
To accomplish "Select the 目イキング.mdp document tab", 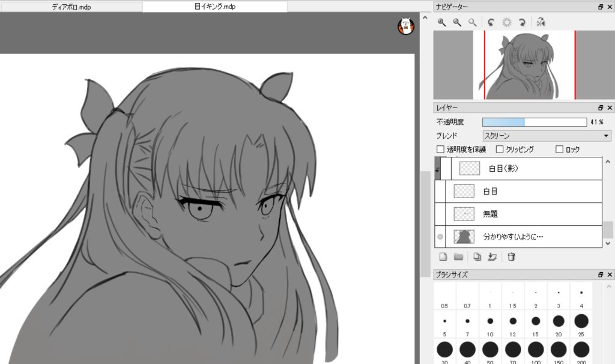I will [x=214, y=7].
